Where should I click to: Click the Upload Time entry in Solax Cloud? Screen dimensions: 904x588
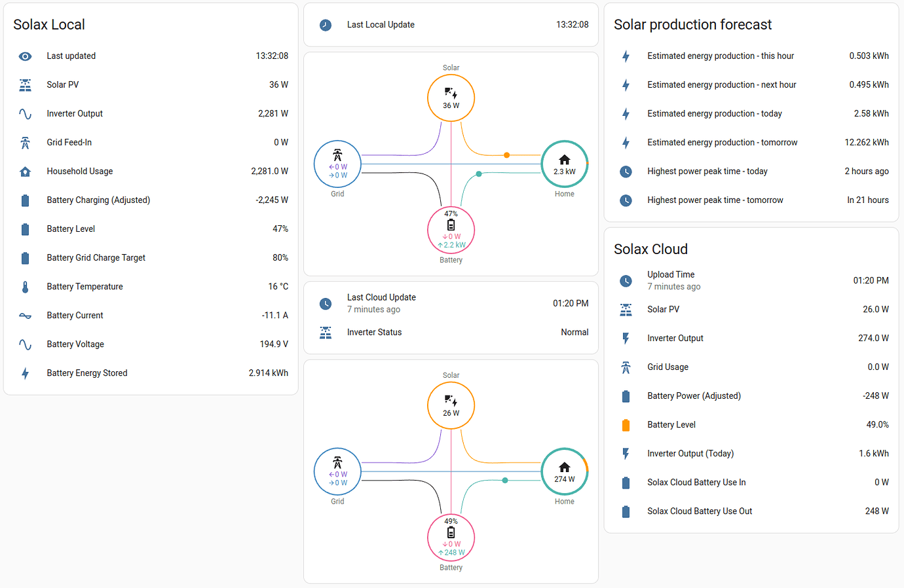(x=670, y=274)
